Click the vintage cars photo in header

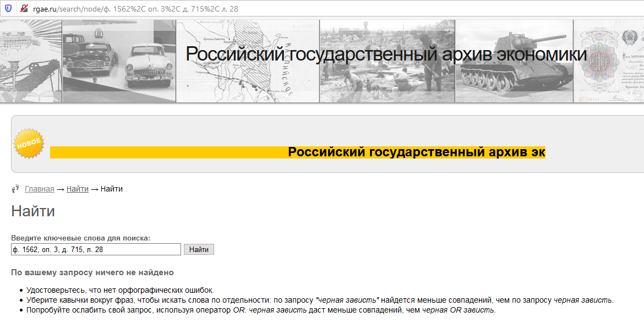point(119,61)
